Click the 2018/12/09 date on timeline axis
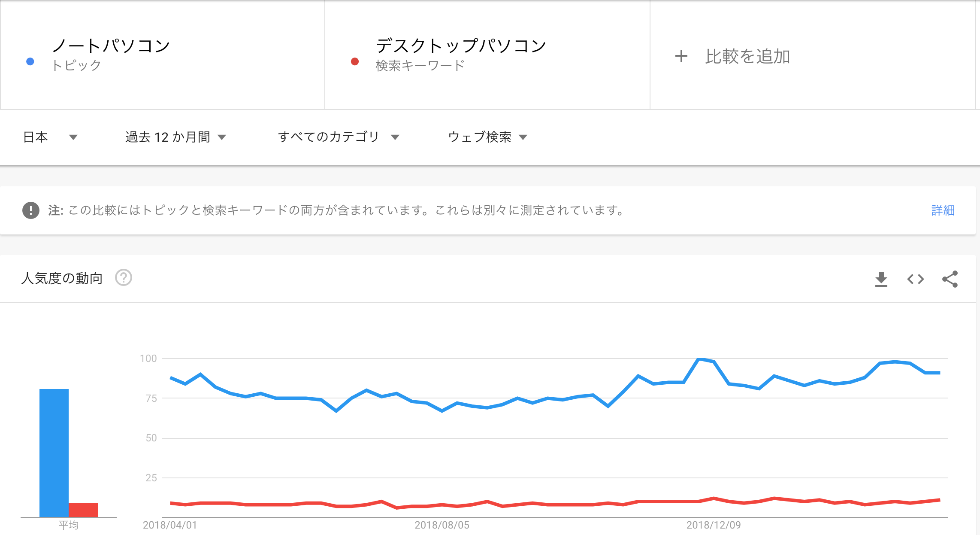This screenshot has height=535, width=980. point(714,525)
